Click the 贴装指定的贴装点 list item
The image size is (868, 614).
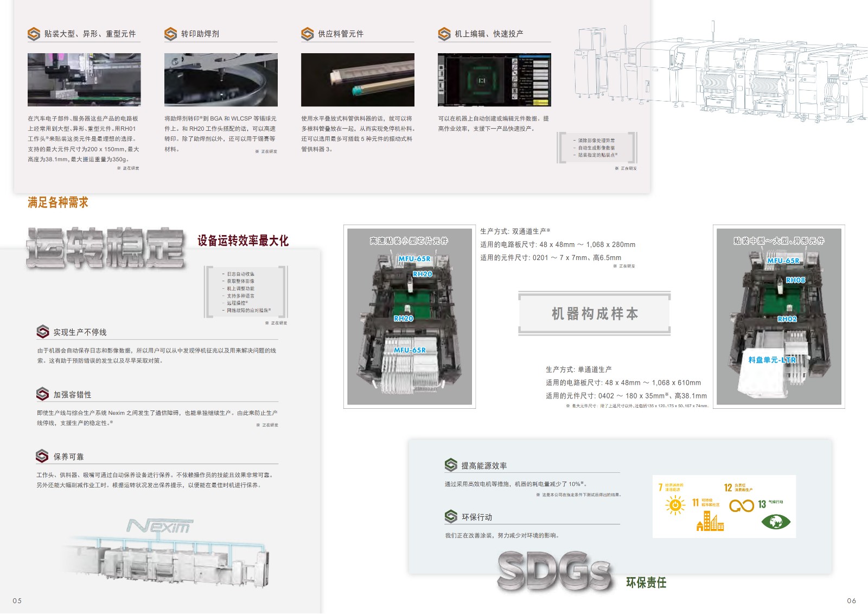coord(597,155)
